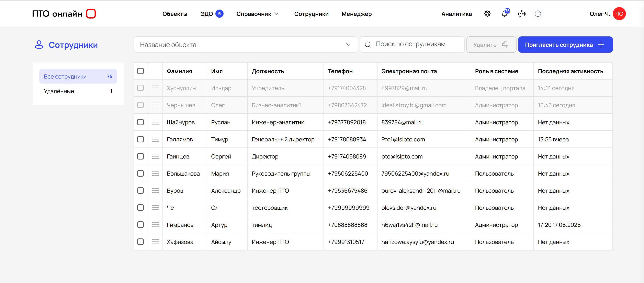Image resolution: width=644 pixels, height=283 pixels.
Task: Grab drag handle of Гаинцев row
Action: (156, 156)
